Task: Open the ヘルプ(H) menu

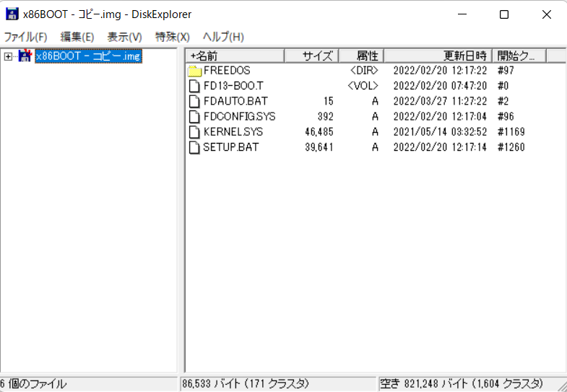Action: pyautogui.click(x=223, y=37)
